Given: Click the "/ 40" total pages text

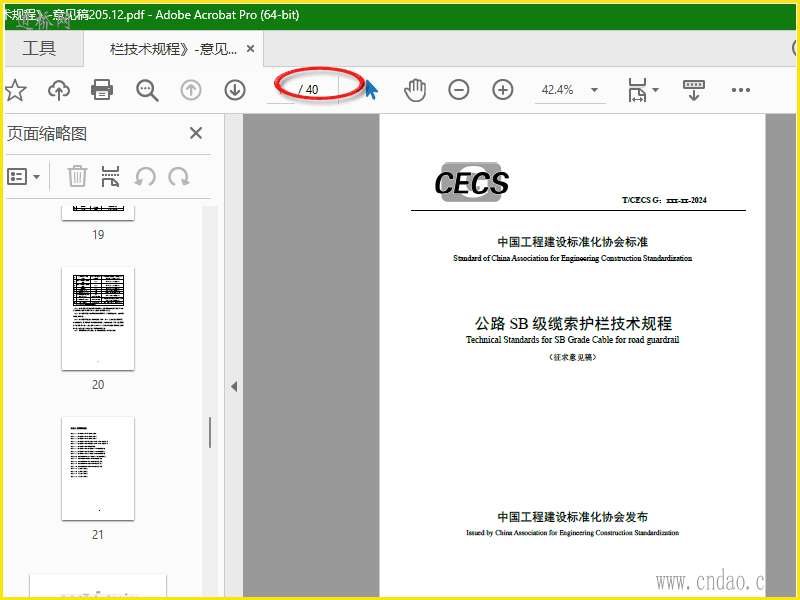Looking at the screenshot, I should click(x=309, y=90).
